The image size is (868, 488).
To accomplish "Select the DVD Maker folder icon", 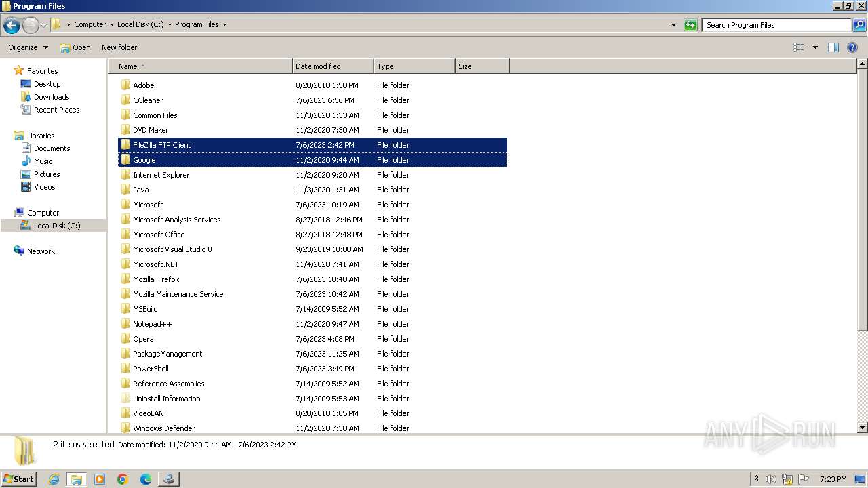I will click(125, 130).
